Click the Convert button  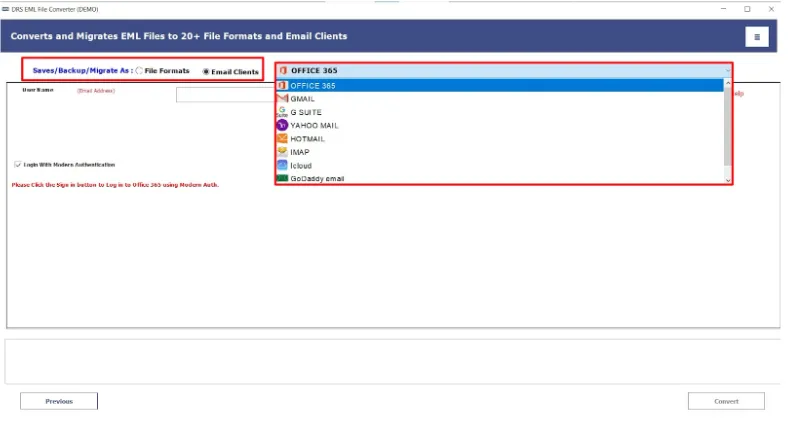(726, 401)
